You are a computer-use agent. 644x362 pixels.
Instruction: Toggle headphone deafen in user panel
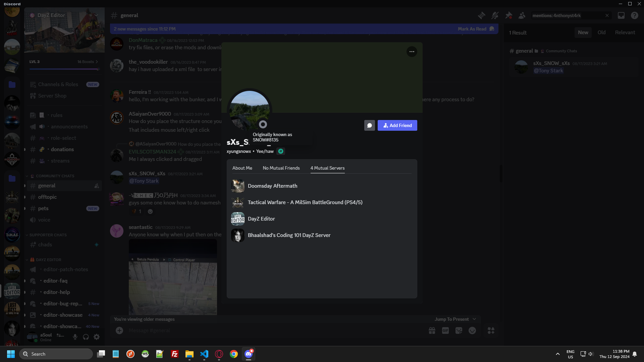(86, 337)
